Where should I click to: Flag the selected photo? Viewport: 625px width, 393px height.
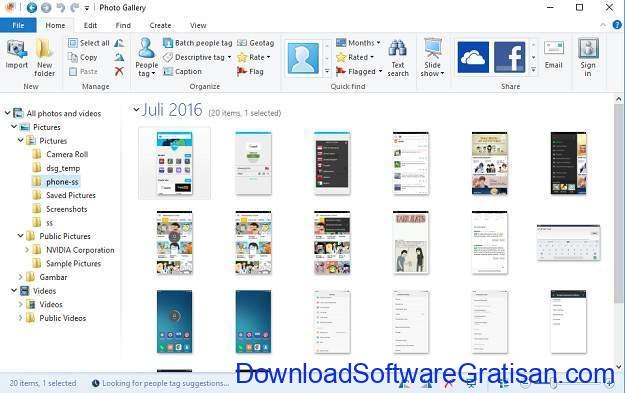250,71
